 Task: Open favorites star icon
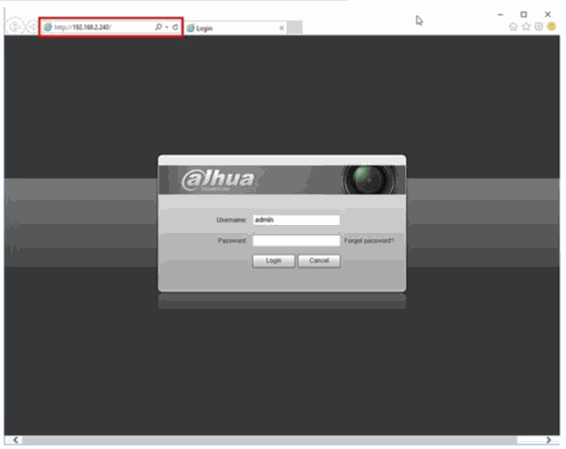click(526, 26)
